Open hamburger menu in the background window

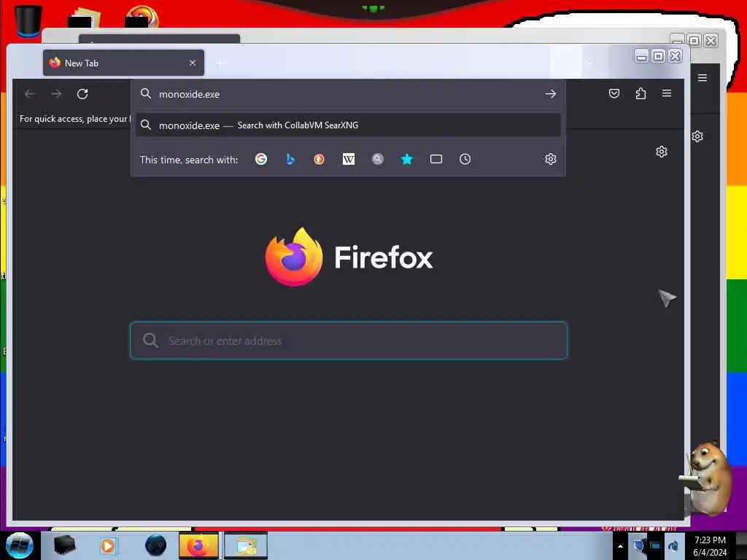[x=703, y=77]
